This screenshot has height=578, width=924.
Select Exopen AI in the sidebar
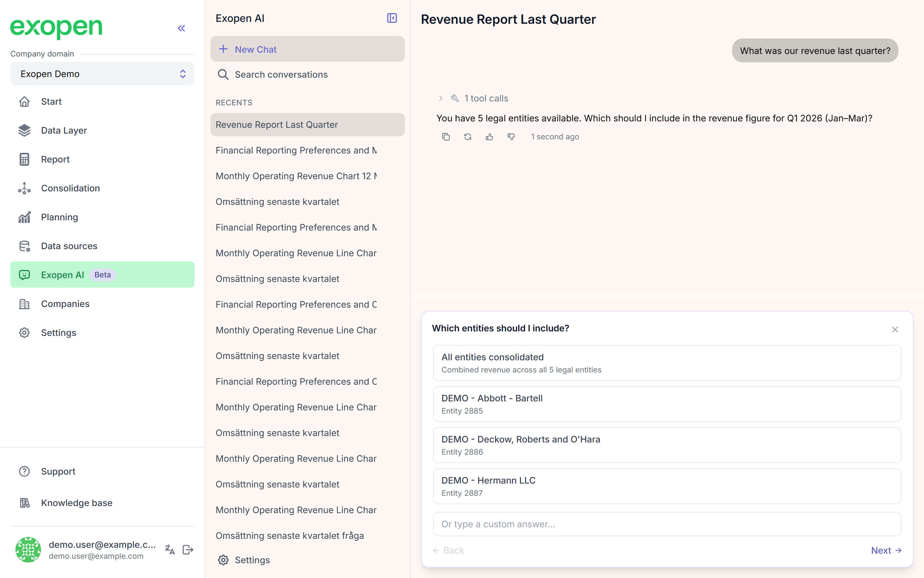(x=102, y=275)
